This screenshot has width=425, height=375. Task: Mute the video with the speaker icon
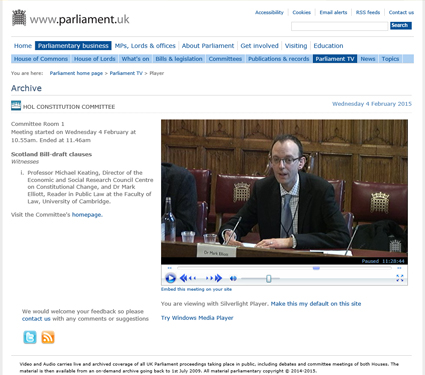click(x=233, y=278)
